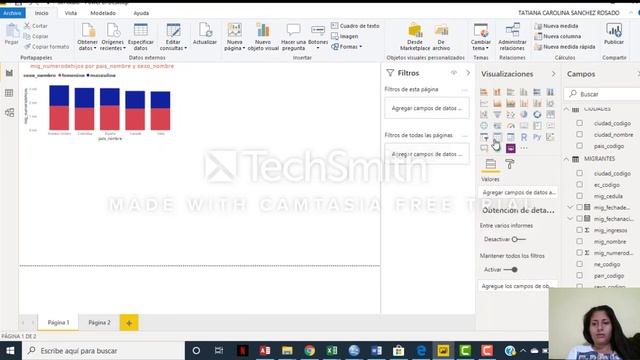The width and height of the screenshot is (640, 360).
Task: Switch to the Vista ribbon tab
Action: pyautogui.click(x=70, y=13)
